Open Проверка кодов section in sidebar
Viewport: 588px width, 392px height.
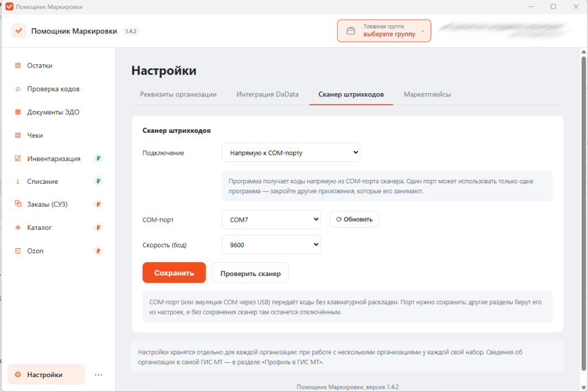coord(57,89)
